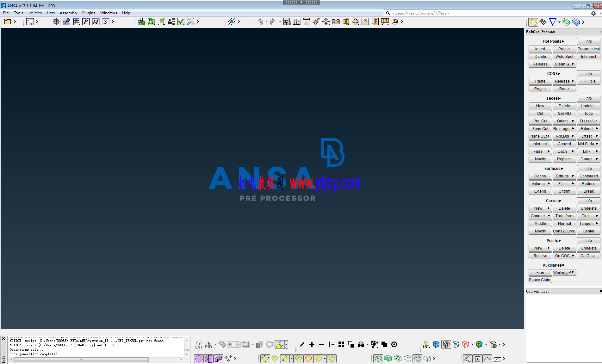Image resolution: width=602 pixels, height=364 pixels.
Task: Toggle the red-outlined face visibility button
Action: pos(308,359)
